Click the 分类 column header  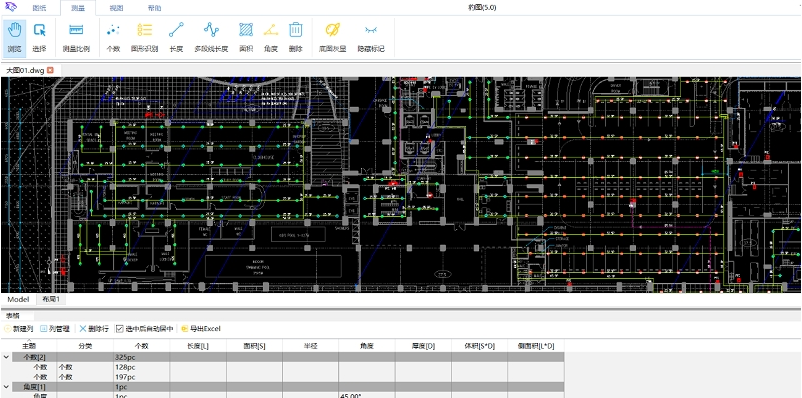[x=85, y=346]
